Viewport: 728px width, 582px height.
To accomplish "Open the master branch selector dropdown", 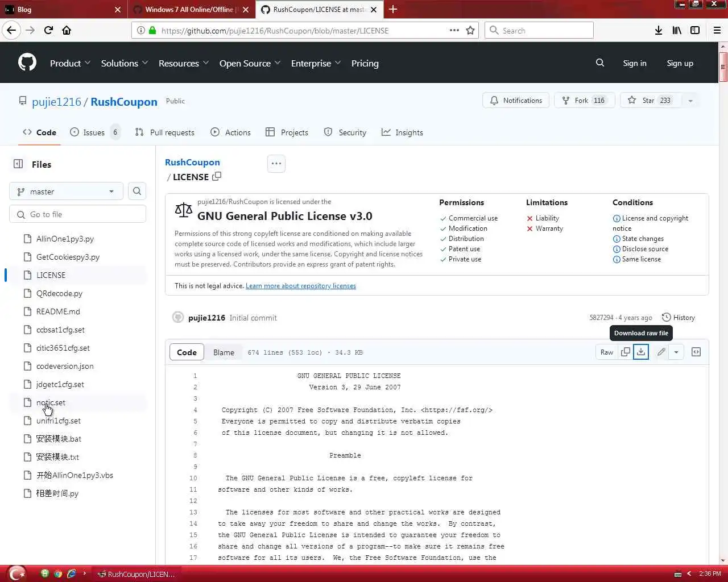I will [66, 191].
